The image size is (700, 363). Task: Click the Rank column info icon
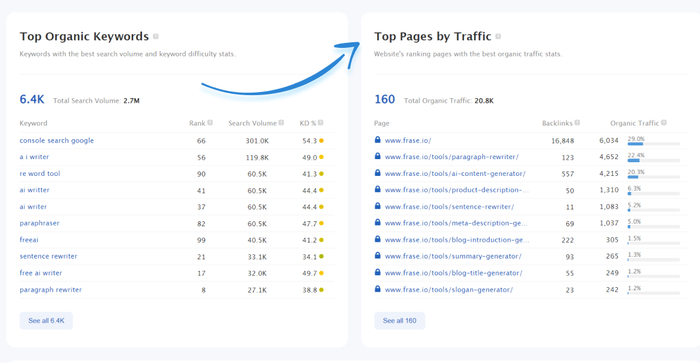point(210,123)
